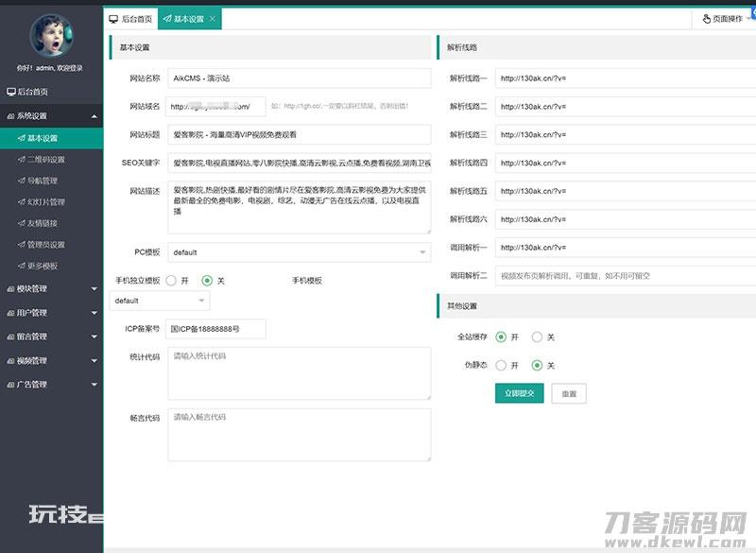
Task: Open 管理员设置 menu item
Action: click(52, 245)
